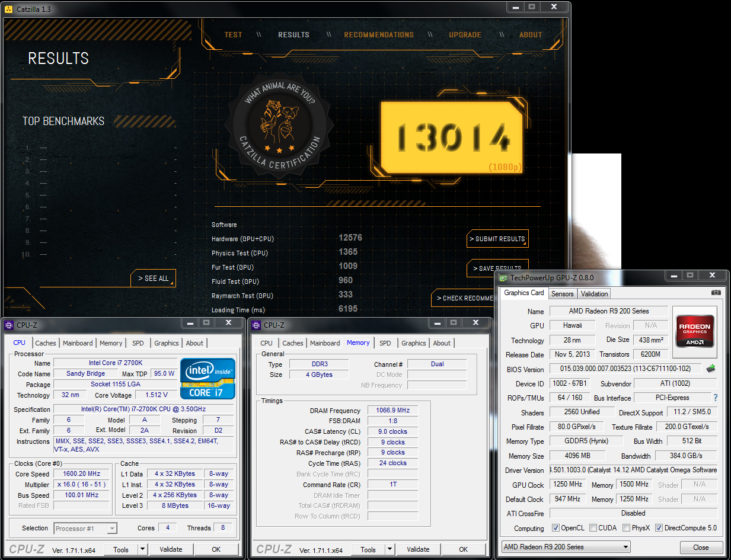Click Tools button in left CPU-Z window
731x560 pixels.
pyautogui.click(x=121, y=549)
